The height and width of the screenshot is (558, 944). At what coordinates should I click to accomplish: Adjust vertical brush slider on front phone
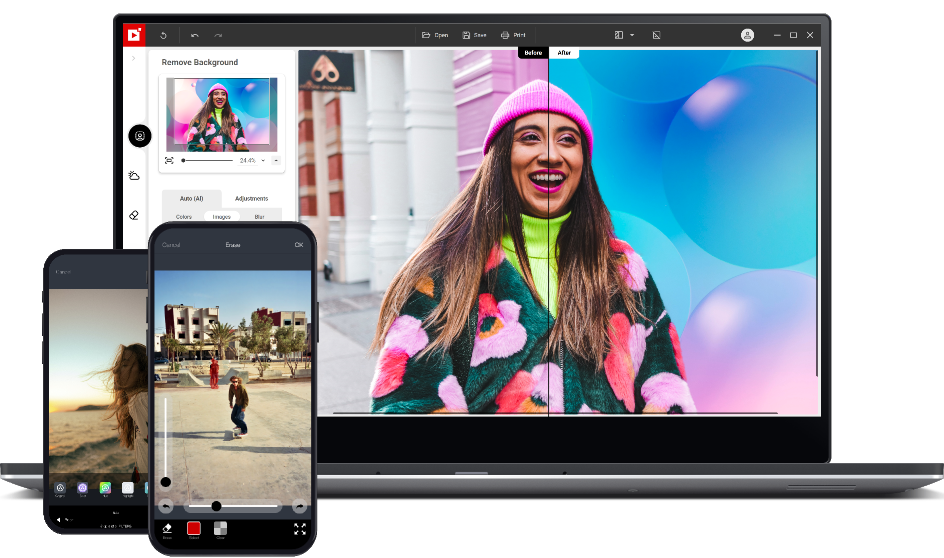tap(166, 440)
